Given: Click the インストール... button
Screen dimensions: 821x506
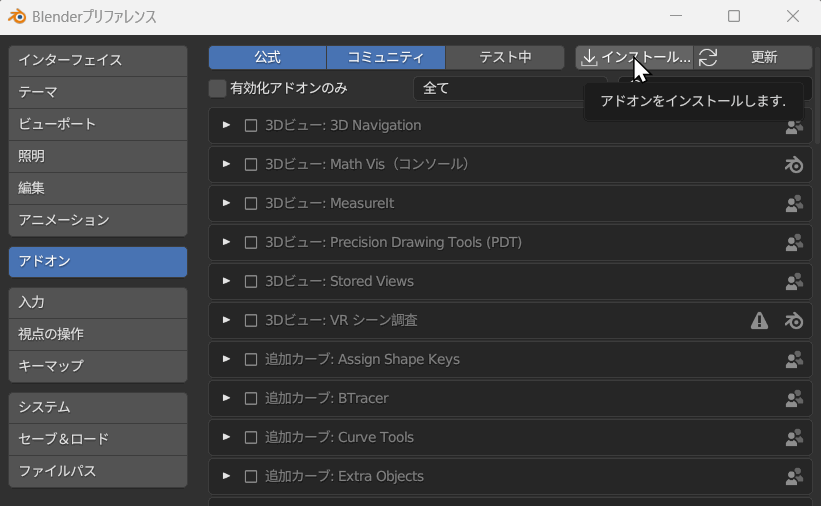Looking at the screenshot, I should pyautogui.click(x=634, y=58).
